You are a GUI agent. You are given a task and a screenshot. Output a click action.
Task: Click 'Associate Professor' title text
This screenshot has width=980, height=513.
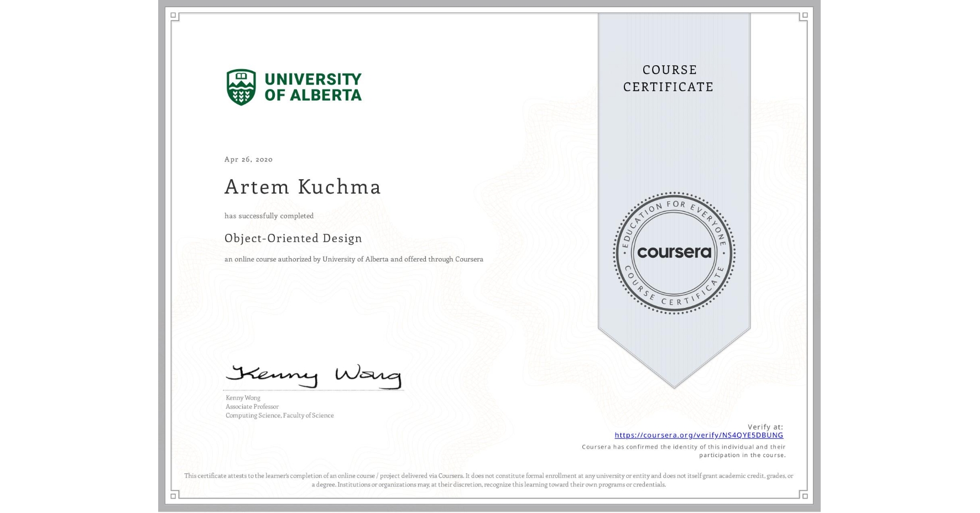(x=252, y=406)
